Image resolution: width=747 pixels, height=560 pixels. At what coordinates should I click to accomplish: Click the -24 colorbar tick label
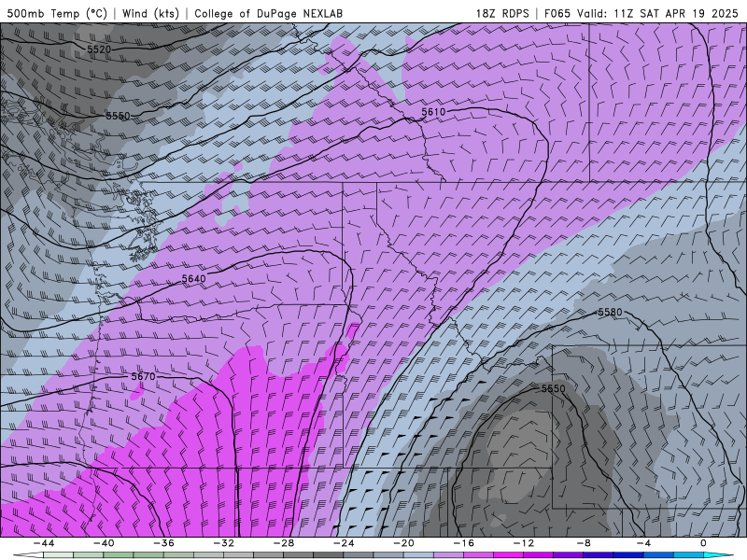tap(344, 543)
